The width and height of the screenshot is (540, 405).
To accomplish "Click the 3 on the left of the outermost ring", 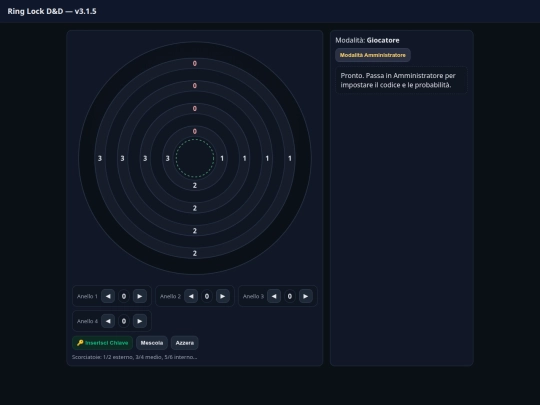I will click(100, 158).
